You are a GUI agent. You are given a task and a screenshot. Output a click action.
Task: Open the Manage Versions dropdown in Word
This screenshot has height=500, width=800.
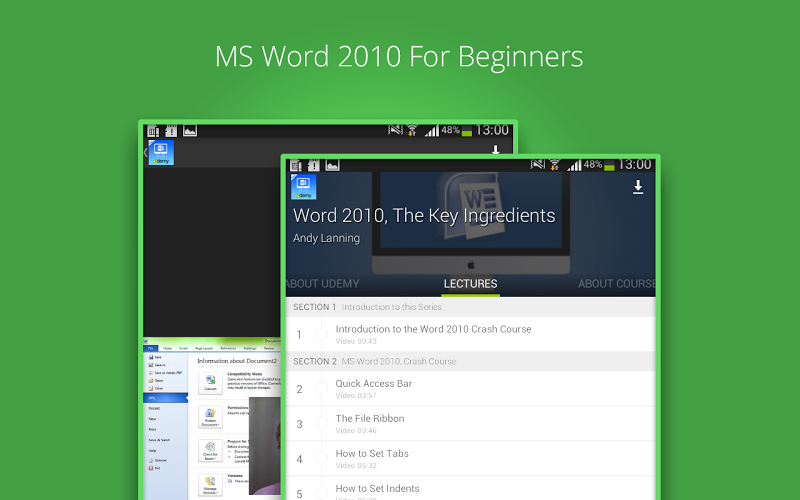point(210,485)
